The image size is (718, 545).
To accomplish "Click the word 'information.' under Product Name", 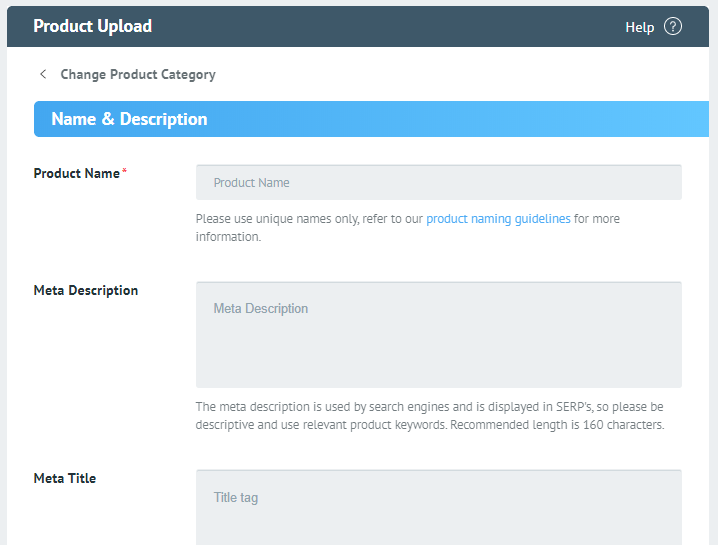I will point(228,237).
